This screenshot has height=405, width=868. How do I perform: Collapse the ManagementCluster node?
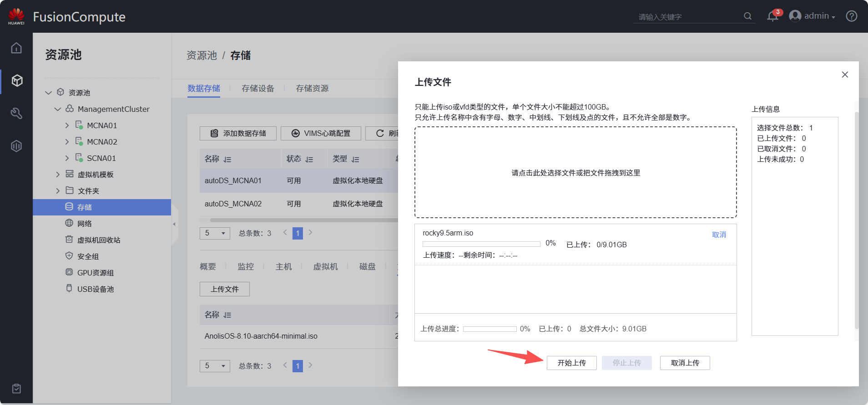click(x=58, y=109)
